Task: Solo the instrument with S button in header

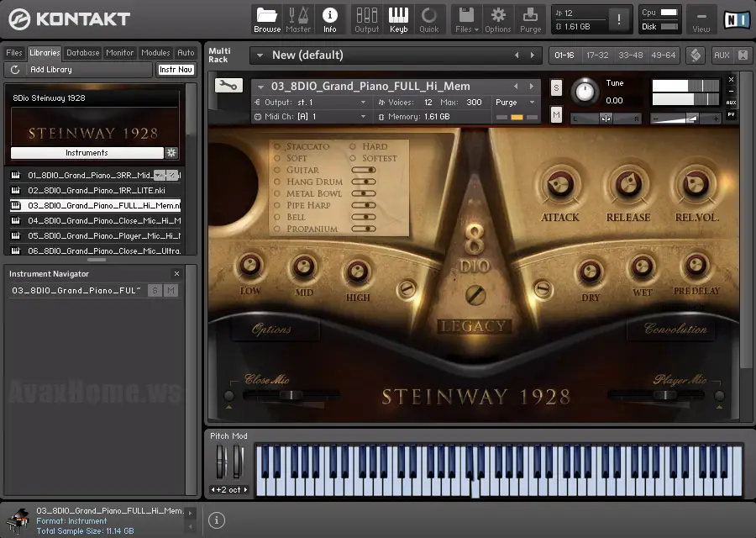Action: pyautogui.click(x=556, y=87)
